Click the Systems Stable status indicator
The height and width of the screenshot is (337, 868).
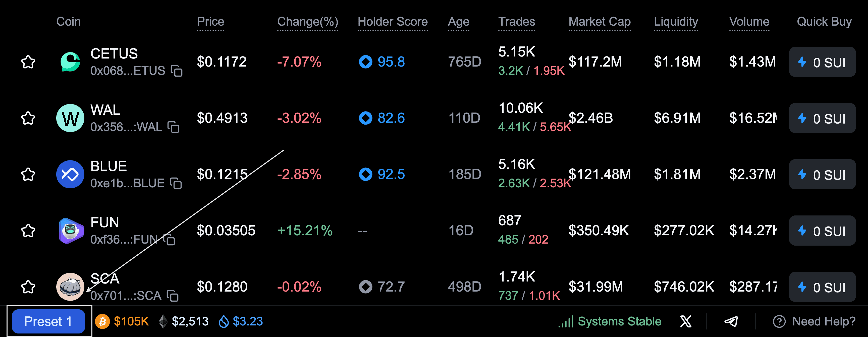pyautogui.click(x=610, y=321)
